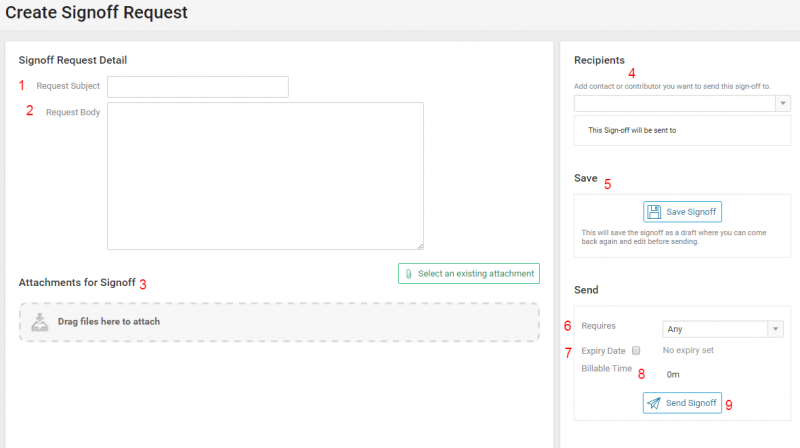Click the resize grip of Request Body

pos(419,245)
